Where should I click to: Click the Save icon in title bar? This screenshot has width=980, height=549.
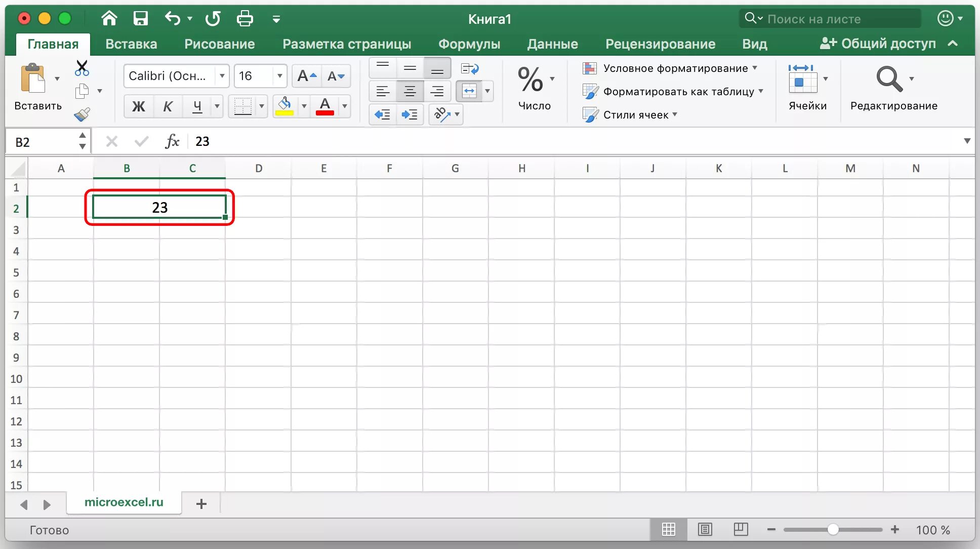pyautogui.click(x=140, y=19)
